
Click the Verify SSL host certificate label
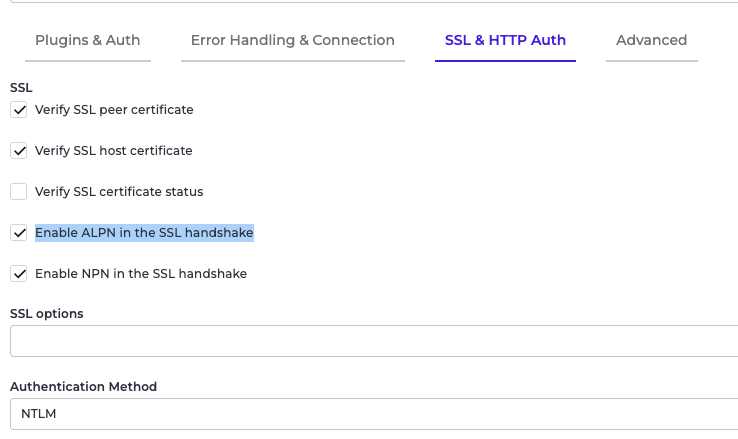pyautogui.click(x=113, y=151)
